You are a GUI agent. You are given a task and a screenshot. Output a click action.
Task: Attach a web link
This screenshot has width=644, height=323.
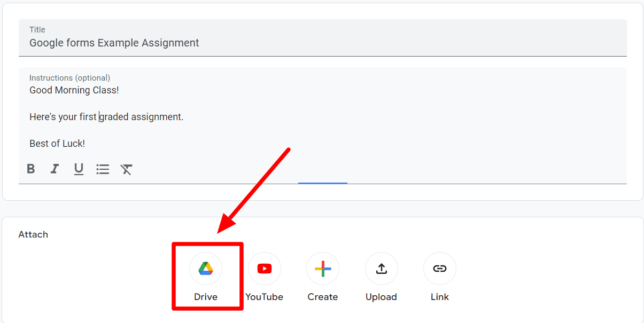click(440, 269)
